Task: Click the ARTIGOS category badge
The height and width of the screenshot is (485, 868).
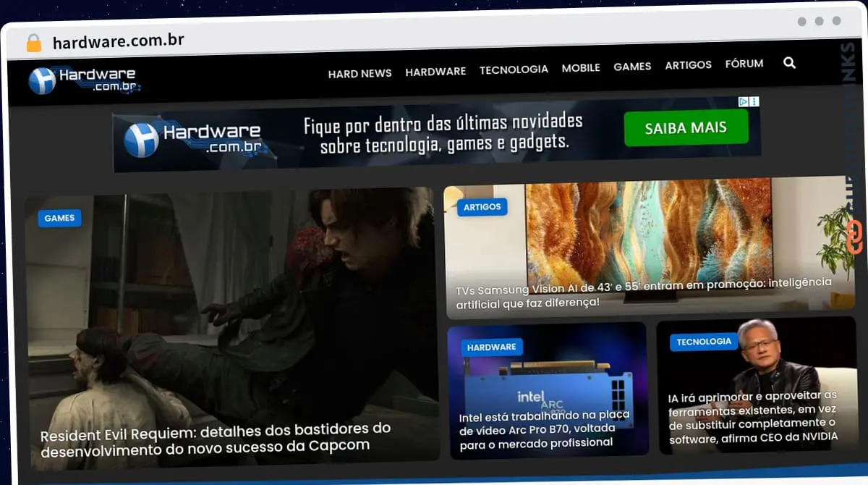Action: 482,207
